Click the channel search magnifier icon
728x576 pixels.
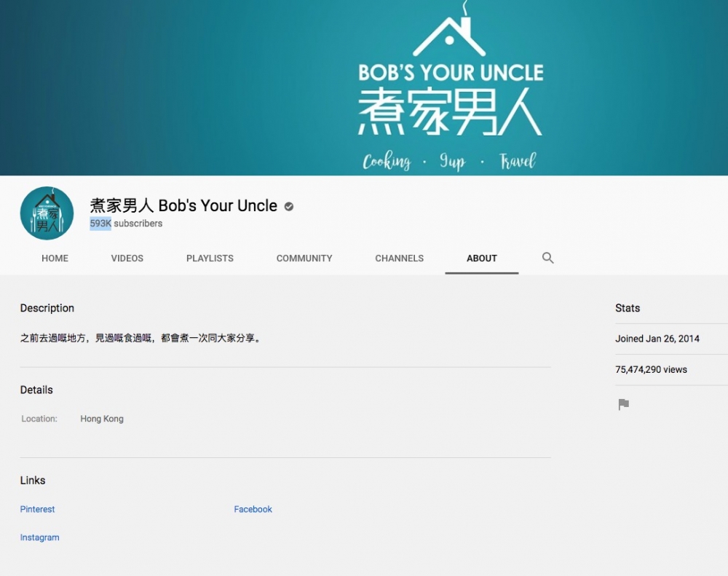(x=548, y=258)
